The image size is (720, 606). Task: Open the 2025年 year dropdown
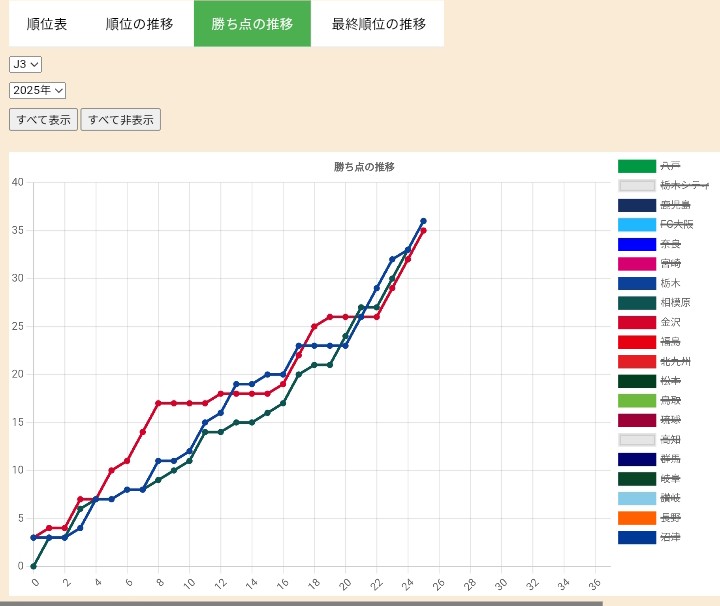[x=37, y=90]
